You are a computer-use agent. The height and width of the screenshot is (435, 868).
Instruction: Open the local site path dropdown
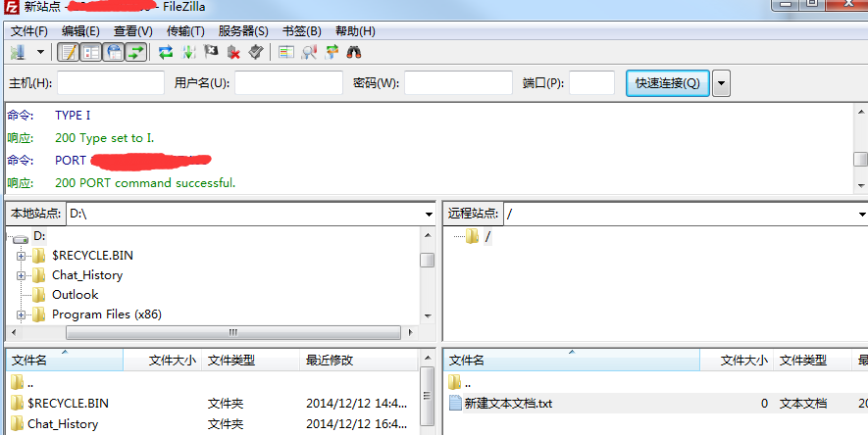pos(429,214)
